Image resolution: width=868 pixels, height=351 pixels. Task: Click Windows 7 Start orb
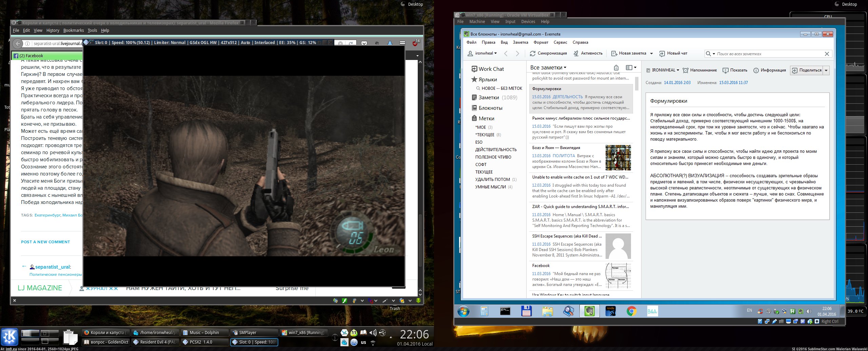pos(463,311)
